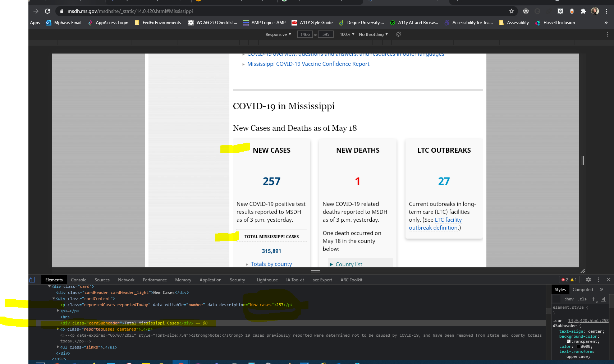Viewport: 614px width, 364px height.
Task: Select the reportedToday 257 DOM row
Action: (177, 305)
